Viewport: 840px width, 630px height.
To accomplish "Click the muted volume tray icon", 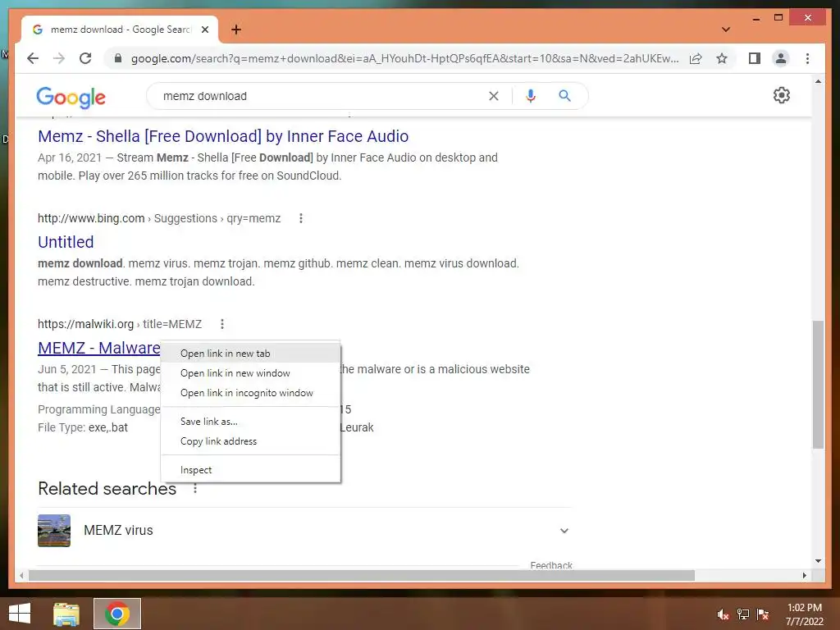I will coord(723,614).
